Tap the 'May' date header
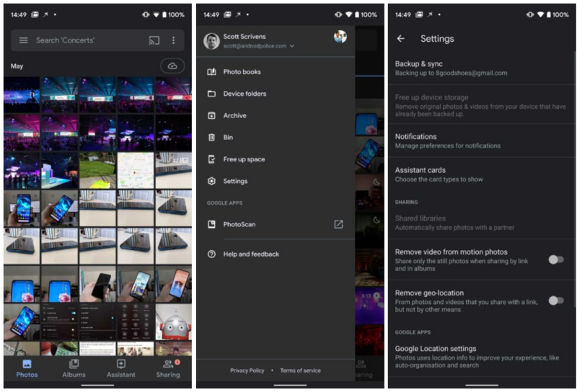577x392 pixels. (17, 66)
